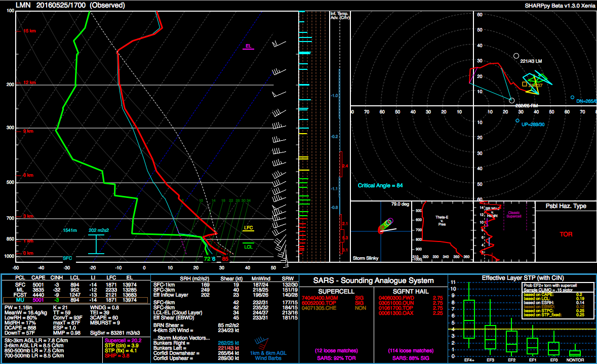
Task: Click the 'Inf. Temp. Adv. (C/hr)' header
Action: pyautogui.click(x=340, y=16)
